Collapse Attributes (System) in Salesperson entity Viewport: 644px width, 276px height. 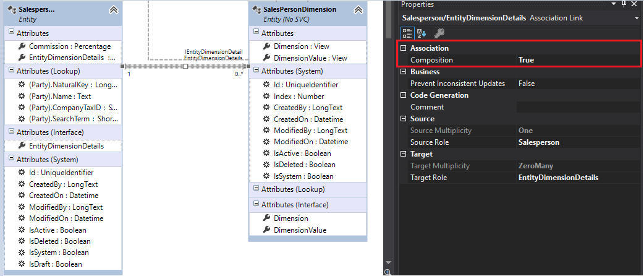pos(11,159)
